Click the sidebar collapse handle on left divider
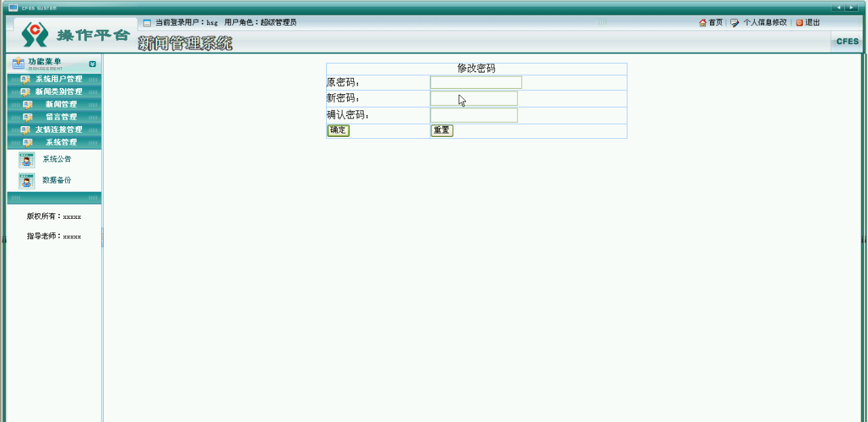The image size is (868, 422). pyautogui.click(x=102, y=237)
